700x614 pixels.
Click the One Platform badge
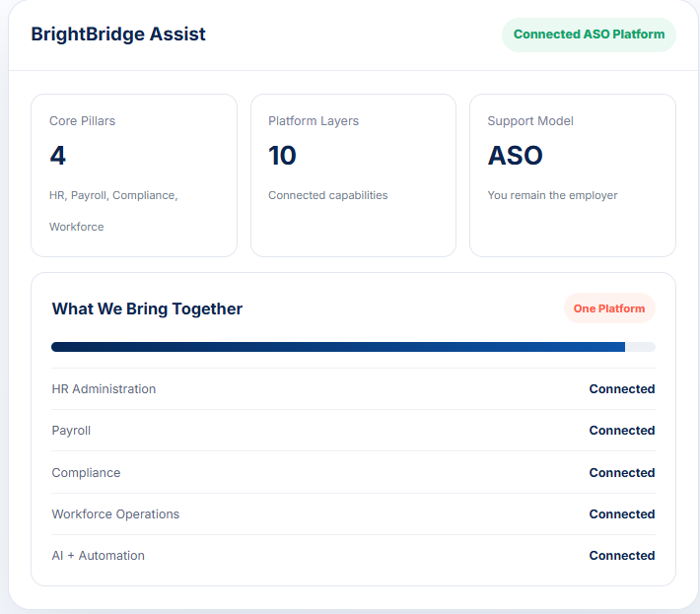(609, 308)
